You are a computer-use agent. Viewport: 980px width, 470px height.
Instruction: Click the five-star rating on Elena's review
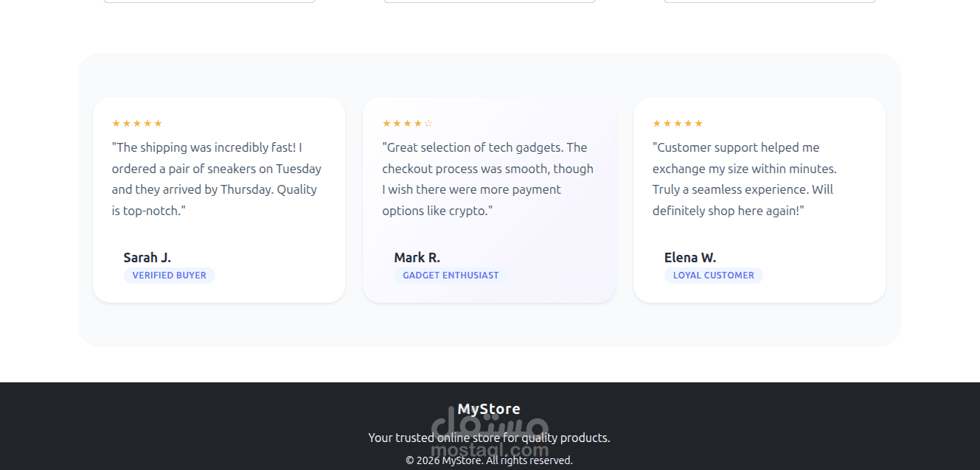tap(678, 123)
